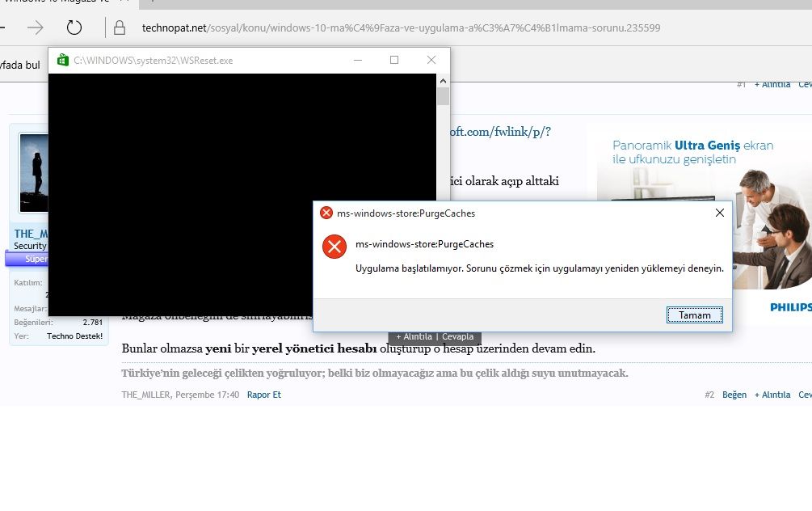
Task: Click the technopat.net address bar URL
Action: pyautogui.click(x=401, y=28)
